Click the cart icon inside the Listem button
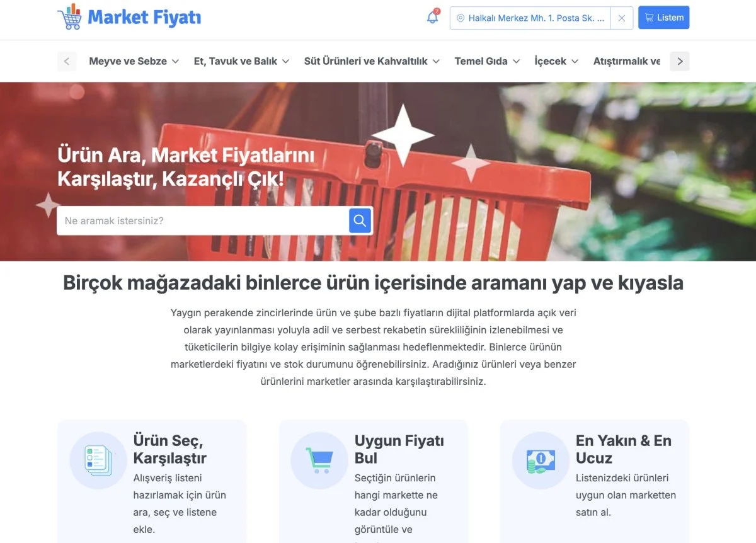756x543 pixels. [650, 17]
